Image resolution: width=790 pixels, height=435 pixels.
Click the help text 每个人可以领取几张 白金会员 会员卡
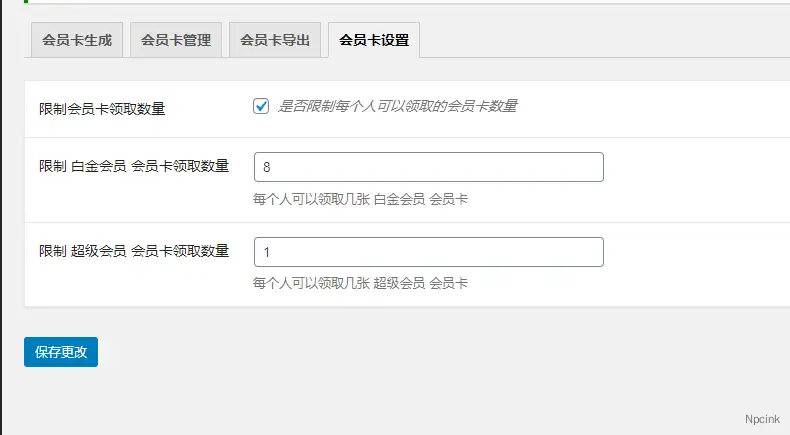coord(361,199)
